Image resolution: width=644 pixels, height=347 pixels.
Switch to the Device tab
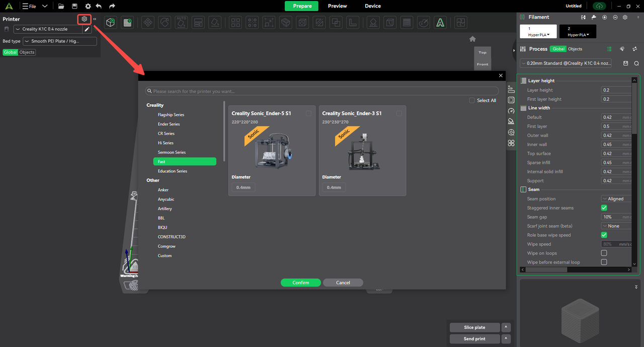pos(373,6)
